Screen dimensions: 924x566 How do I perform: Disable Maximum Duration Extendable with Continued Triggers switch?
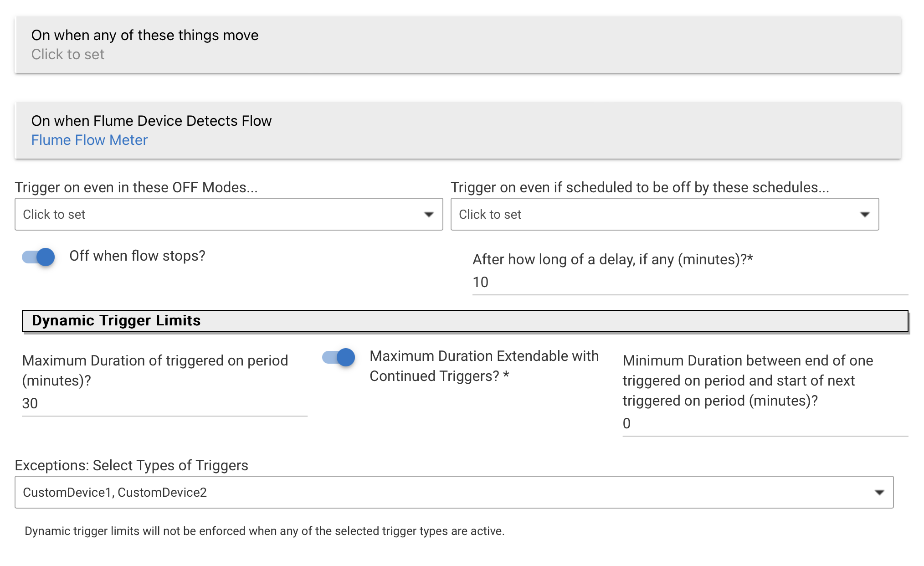click(x=339, y=357)
